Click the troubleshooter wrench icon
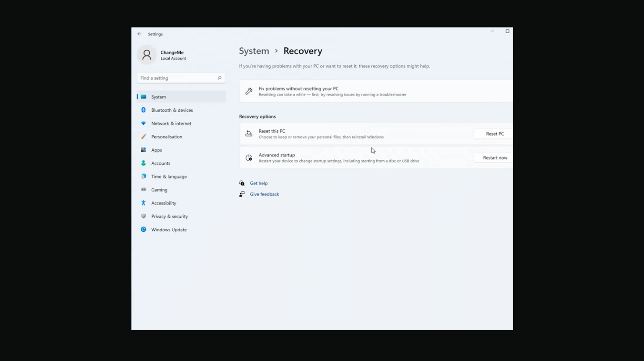Image resolution: width=644 pixels, height=361 pixels. coord(249,91)
